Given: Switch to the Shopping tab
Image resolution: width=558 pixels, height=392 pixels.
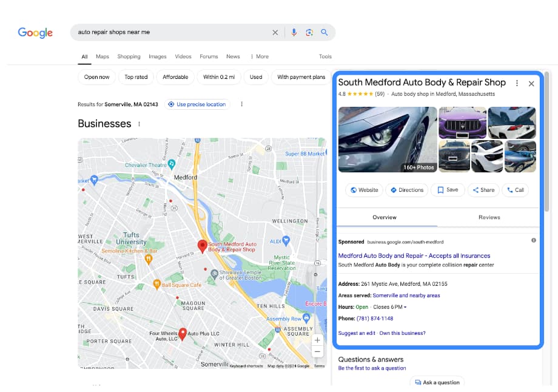Looking at the screenshot, I should [x=129, y=56].
